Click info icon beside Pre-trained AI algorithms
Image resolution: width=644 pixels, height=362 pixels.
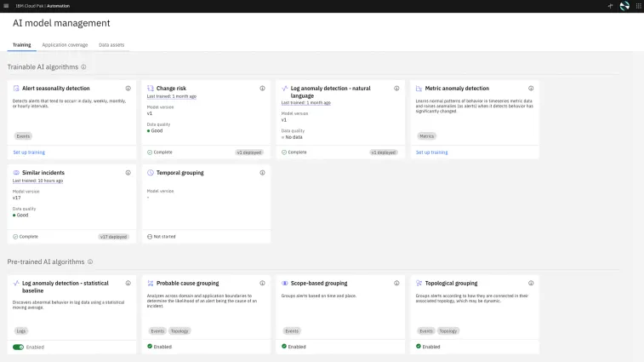90,261
